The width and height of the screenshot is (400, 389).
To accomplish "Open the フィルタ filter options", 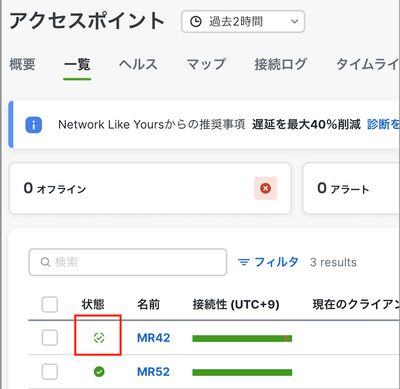I will [268, 262].
